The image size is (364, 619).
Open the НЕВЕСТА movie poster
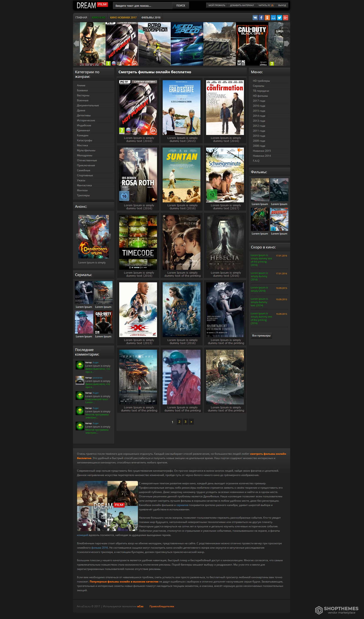(225, 242)
